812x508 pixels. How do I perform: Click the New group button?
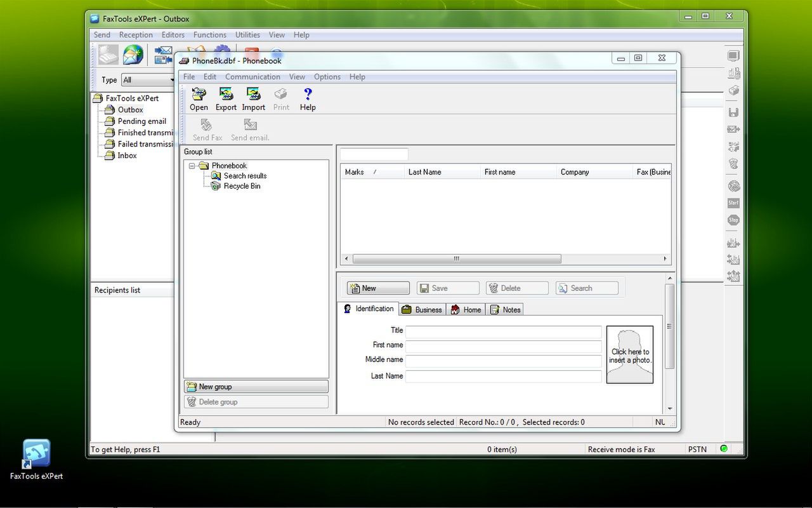256,387
